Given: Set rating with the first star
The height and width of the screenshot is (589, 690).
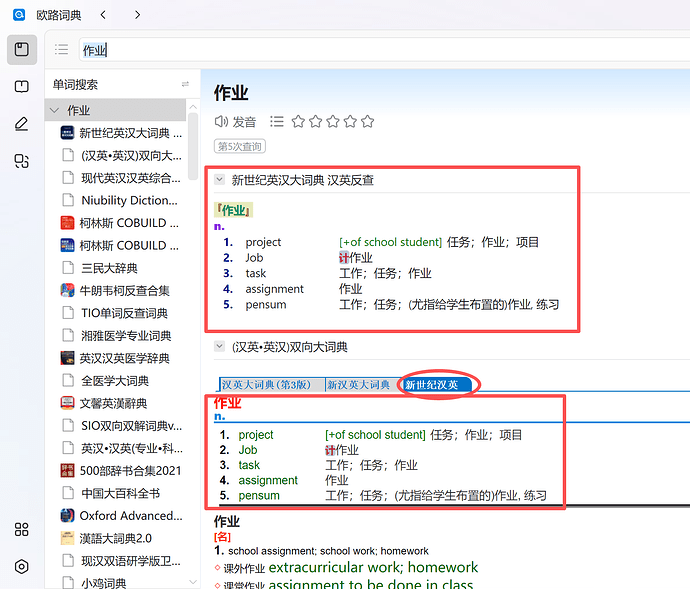Looking at the screenshot, I should (x=298, y=122).
